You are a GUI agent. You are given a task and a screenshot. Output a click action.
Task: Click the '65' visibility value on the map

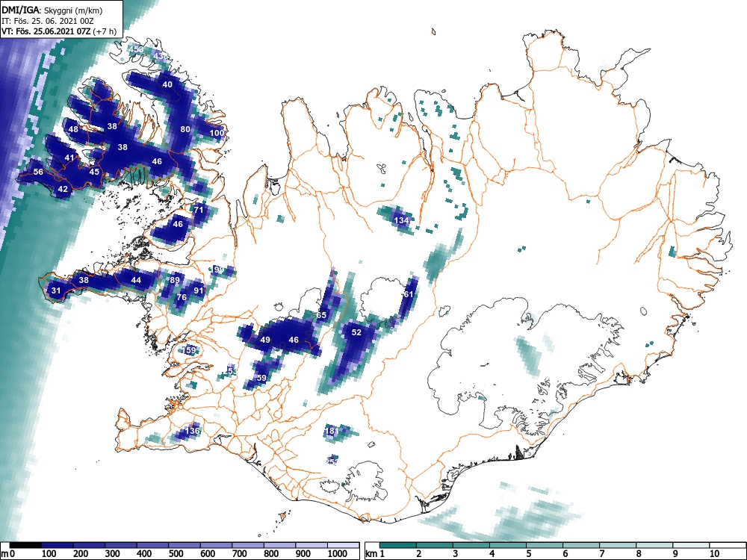pyautogui.click(x=321, y=315)
